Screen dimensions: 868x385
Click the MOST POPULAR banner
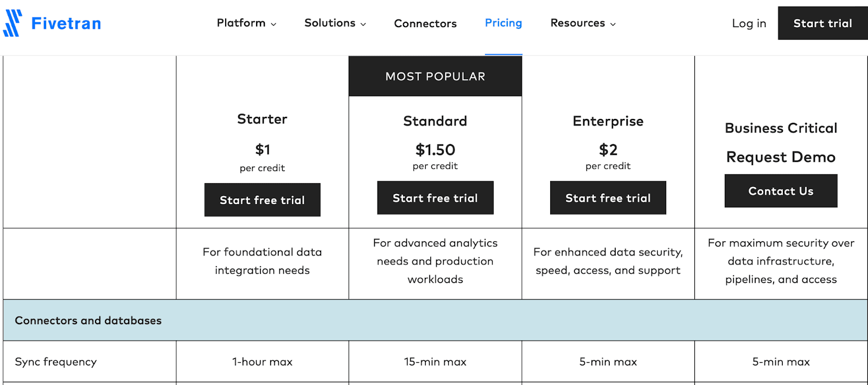(435, 77)
